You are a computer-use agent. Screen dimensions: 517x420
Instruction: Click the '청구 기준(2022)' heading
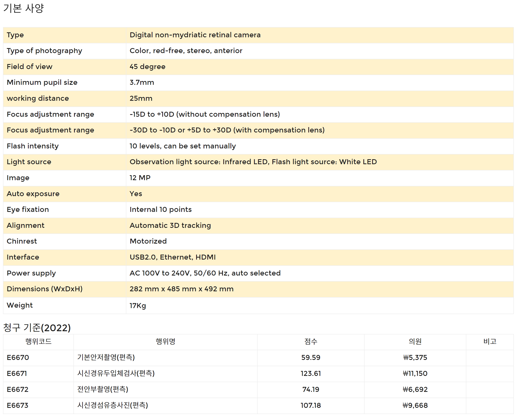37,328
